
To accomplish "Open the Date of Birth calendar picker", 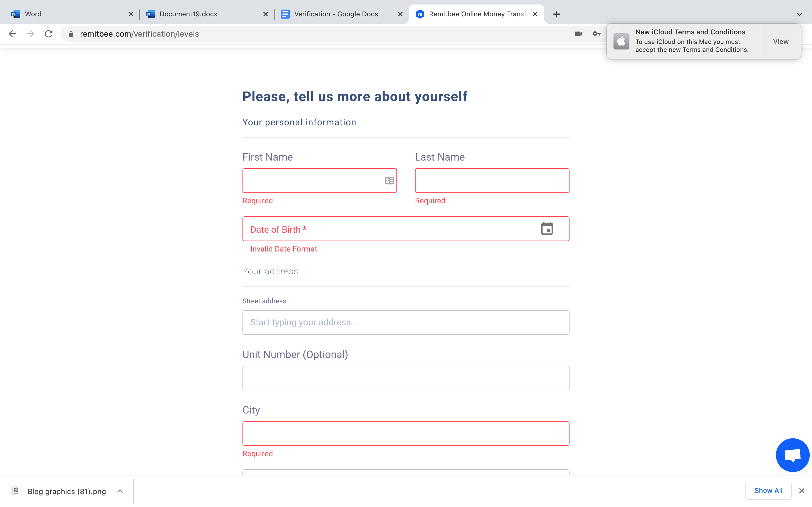I will [x=547, y=229].
